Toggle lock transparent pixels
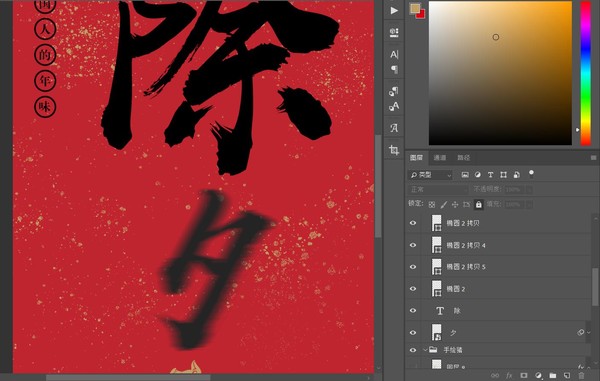Image resolution: width=600 pixels, height=381 pixels. click(x=432, y=205)
